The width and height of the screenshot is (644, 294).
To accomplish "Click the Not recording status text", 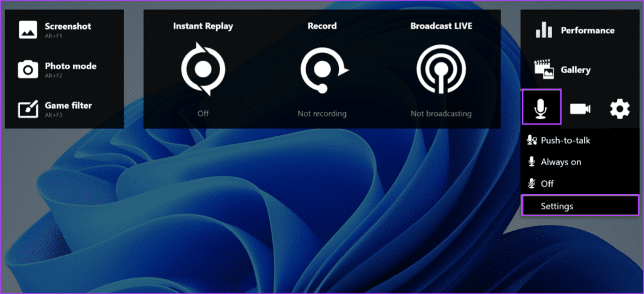I will click(x=322, y=114).
